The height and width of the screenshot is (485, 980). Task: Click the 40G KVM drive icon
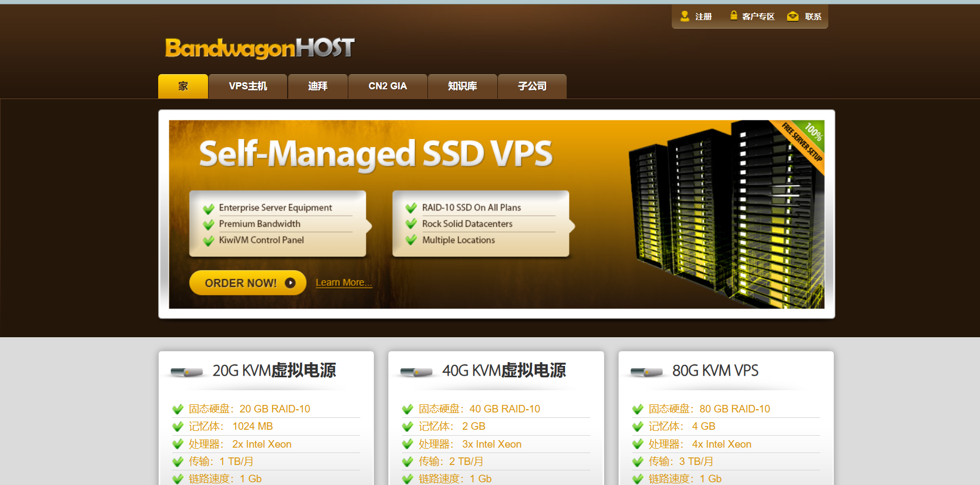pos(416,372)
